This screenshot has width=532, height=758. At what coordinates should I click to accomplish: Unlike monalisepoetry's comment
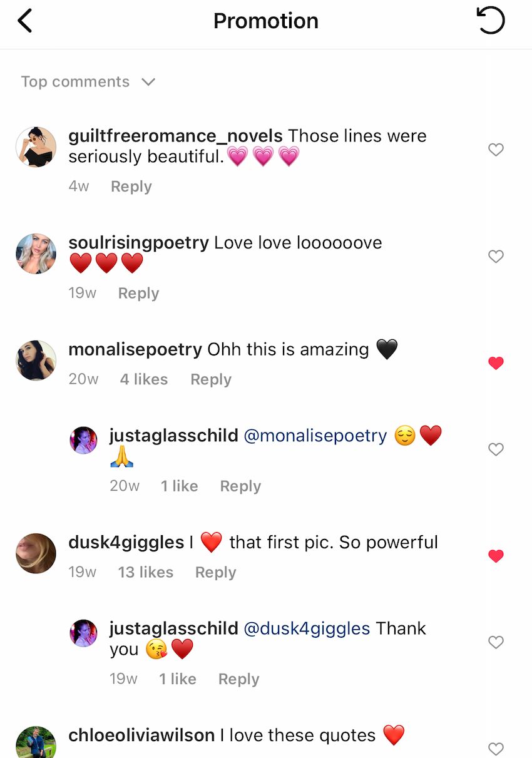[496, 363]
